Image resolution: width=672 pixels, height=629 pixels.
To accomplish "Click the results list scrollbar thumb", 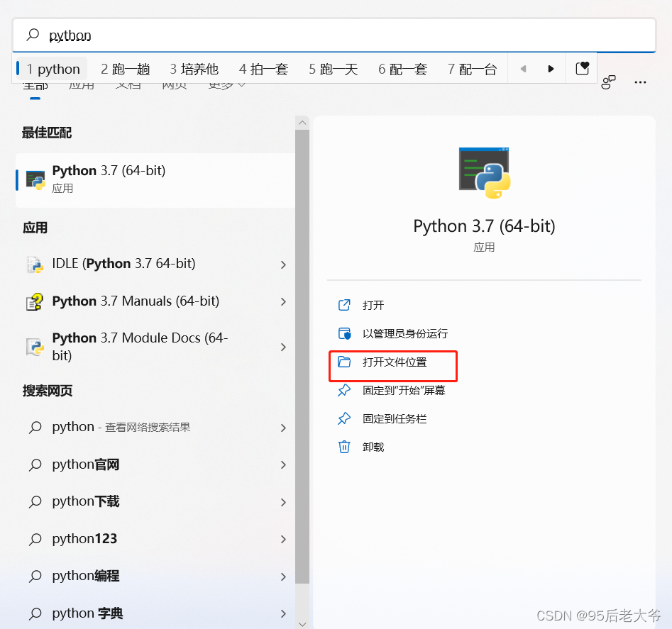I will pyautogui.click(x=302, y=356).
